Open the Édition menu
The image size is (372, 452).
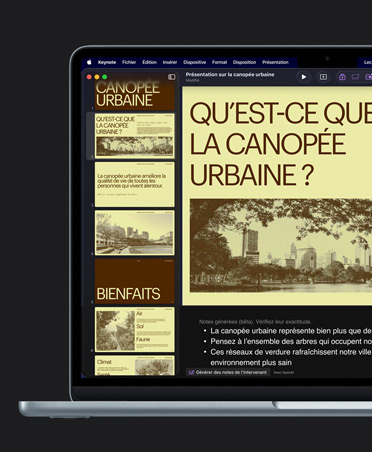click(149, 62)
